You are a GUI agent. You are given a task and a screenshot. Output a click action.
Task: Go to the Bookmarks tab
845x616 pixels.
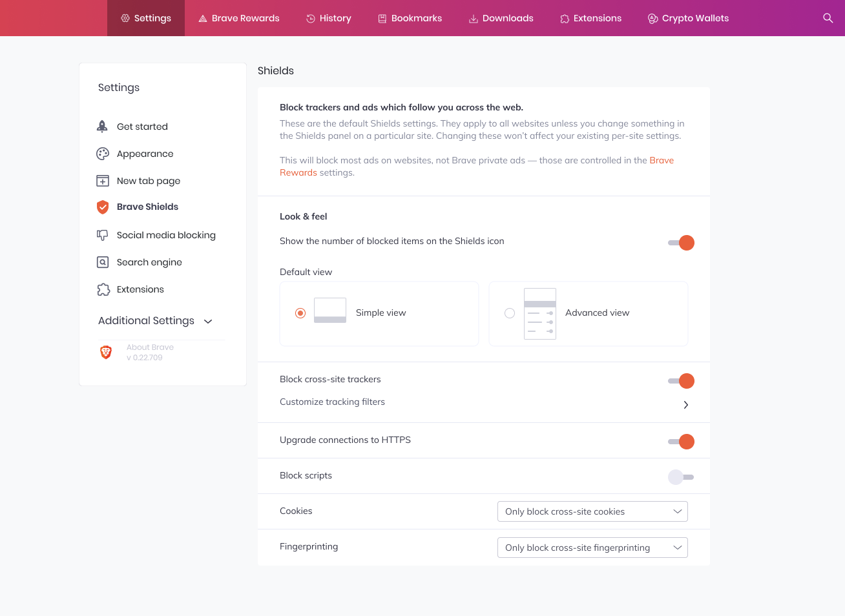coord(410,18)
